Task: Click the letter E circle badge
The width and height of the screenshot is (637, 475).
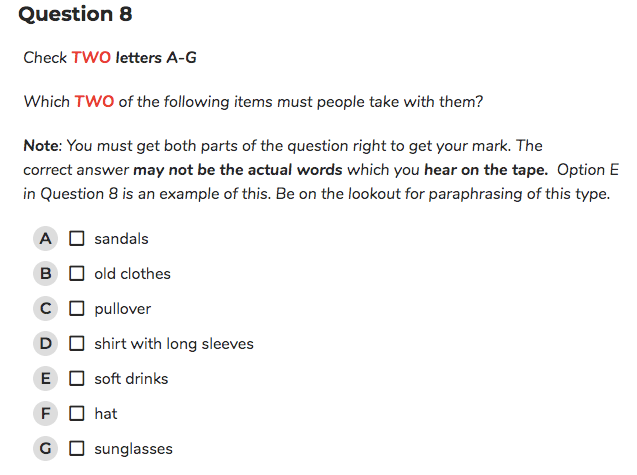Action: pos(46,378)
